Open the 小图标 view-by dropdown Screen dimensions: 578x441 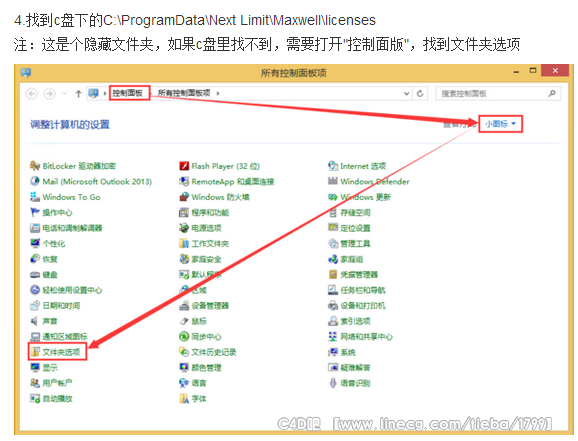click(x=500, y=124)
